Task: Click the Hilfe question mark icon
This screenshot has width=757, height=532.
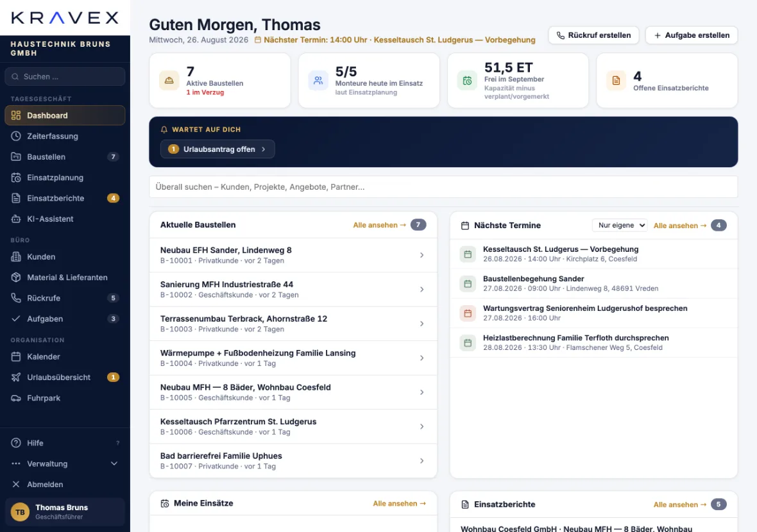Action: coord(16,443)
